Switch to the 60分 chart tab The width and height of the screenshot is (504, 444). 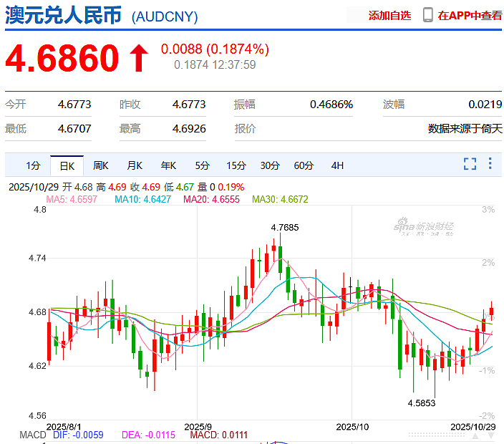point(304,165)
